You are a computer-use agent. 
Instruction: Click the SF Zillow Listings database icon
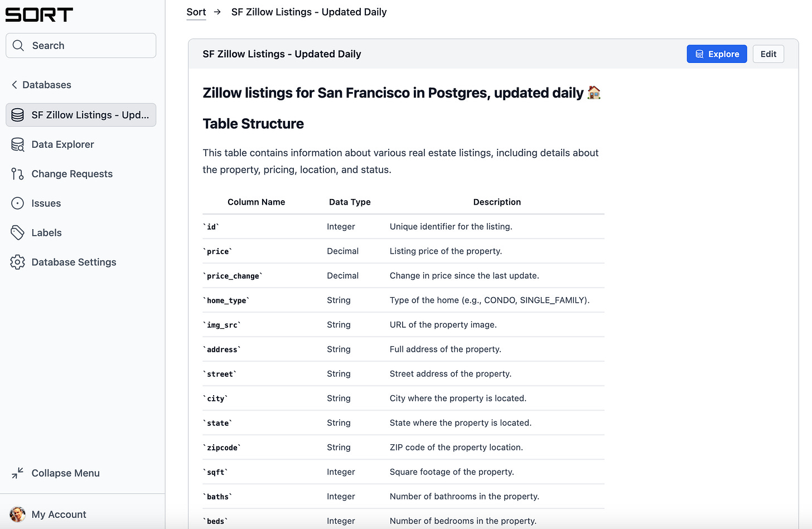point(18,115)
